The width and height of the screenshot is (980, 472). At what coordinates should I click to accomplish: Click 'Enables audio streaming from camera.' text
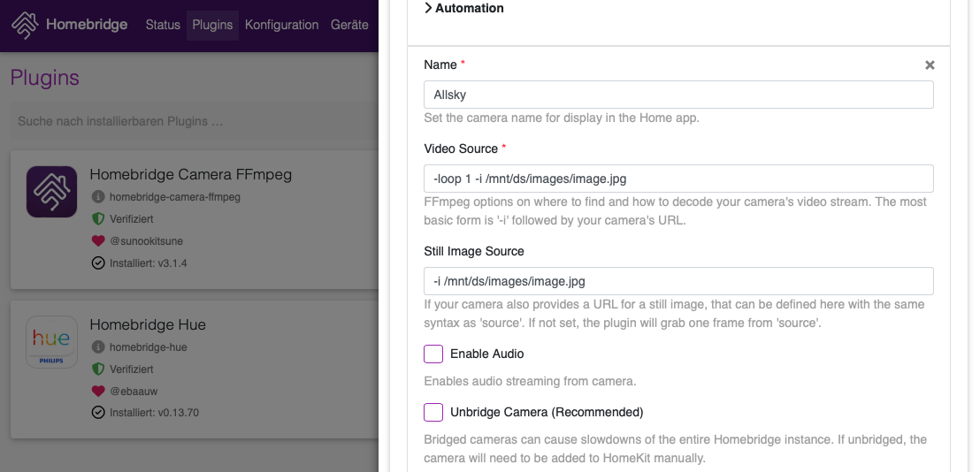pos(530,381)
